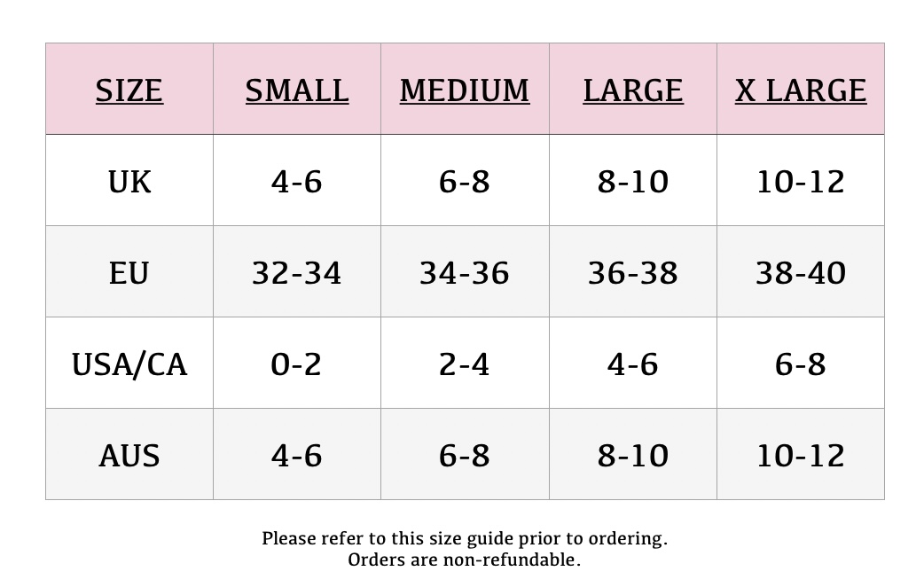
Task: Click the AUS X Large 10-12 cell
Action: (x=800, y=456)
